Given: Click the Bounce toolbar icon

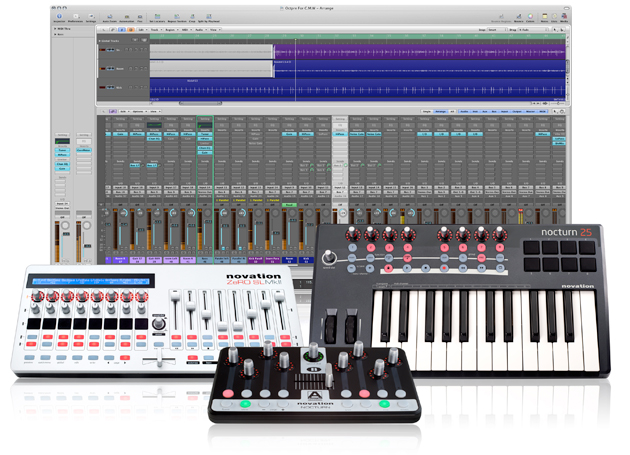Looking at the screenshot, I should click(x=519, y=18).
